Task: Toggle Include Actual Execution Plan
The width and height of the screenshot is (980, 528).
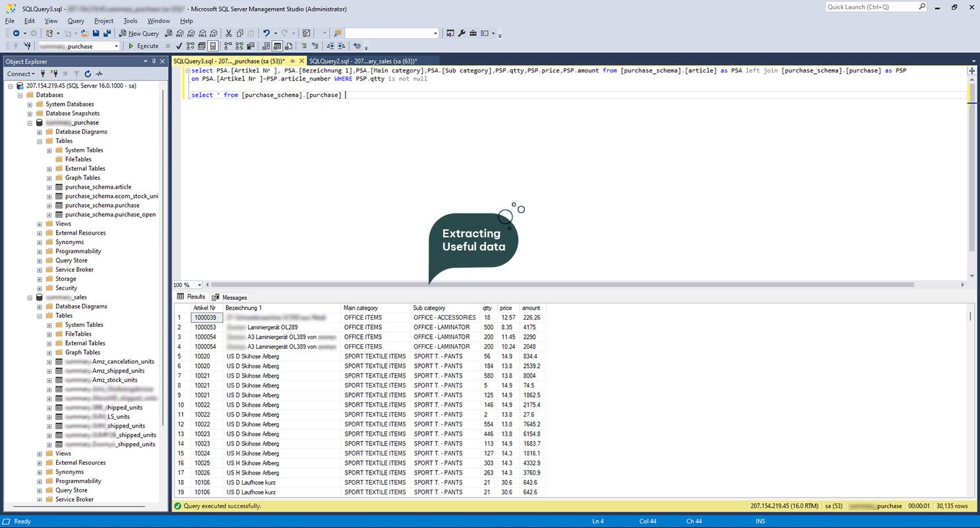Action: click(227, 46)
